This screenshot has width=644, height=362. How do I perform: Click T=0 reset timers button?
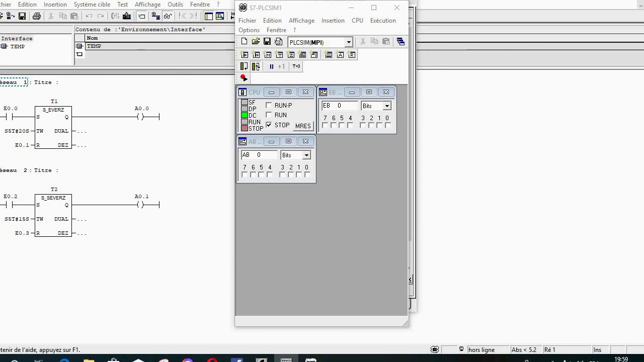click(296, 66)
